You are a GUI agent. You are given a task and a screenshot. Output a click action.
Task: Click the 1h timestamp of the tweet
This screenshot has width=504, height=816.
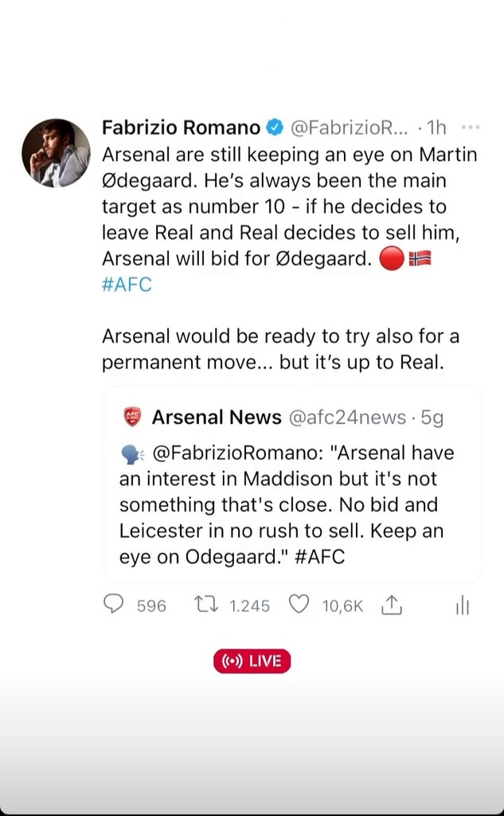pyautogui.click(x=437, y=127)
